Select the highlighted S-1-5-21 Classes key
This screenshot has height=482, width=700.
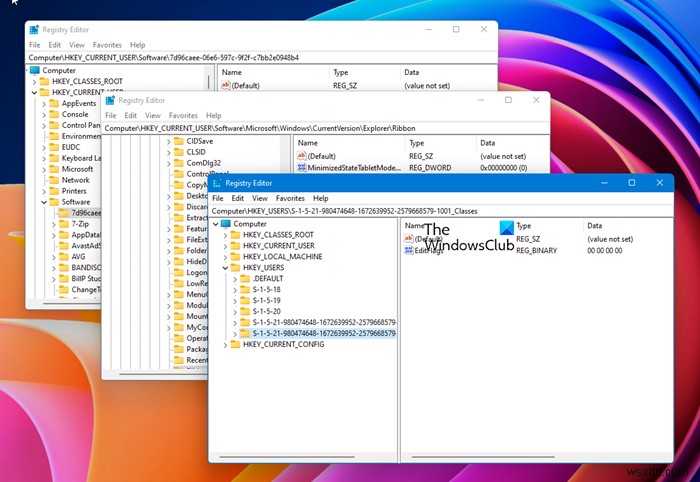pos(324,333)
